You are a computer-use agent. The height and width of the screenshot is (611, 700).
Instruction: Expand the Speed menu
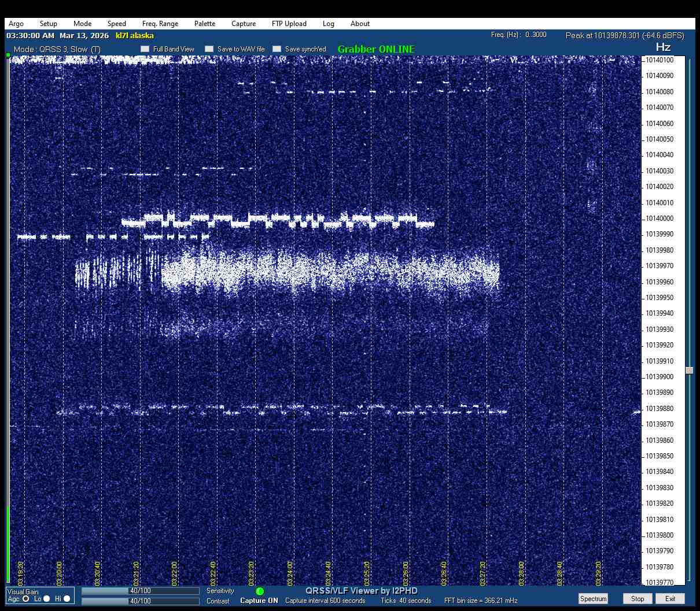point(116,24)
